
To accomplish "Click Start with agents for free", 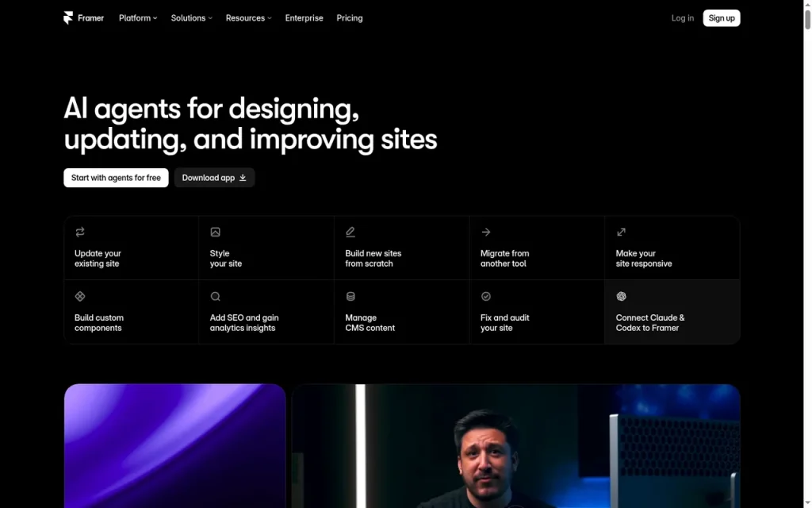I will 116,177.
